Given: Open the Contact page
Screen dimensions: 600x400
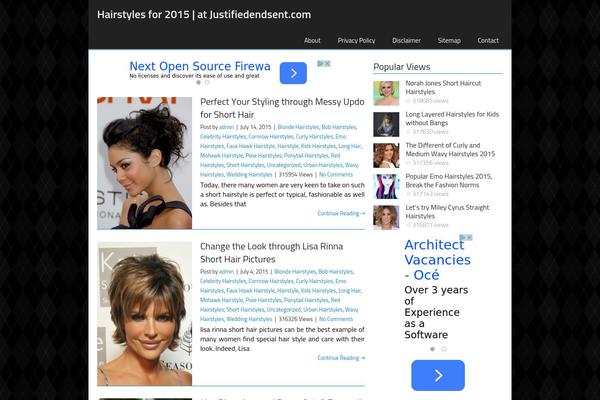Looking at the screenshot, I should coord(488,41).
